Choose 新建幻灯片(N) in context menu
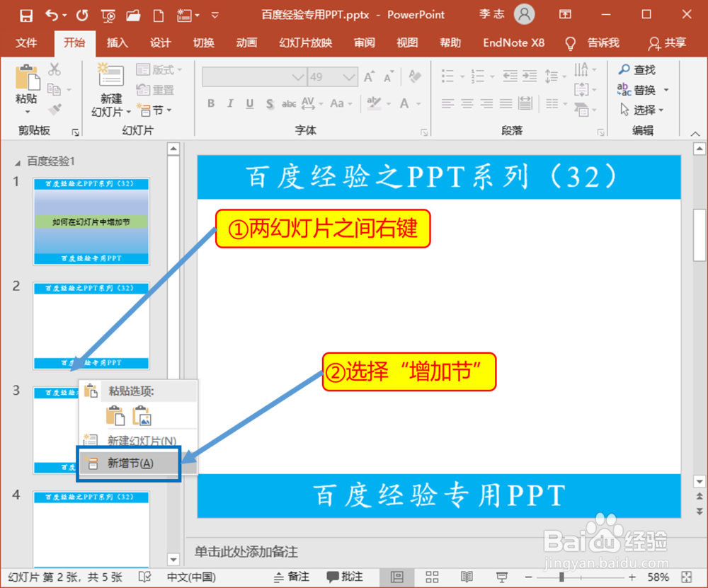The width and height of the screenshot is (708, 588). [138, 440]
